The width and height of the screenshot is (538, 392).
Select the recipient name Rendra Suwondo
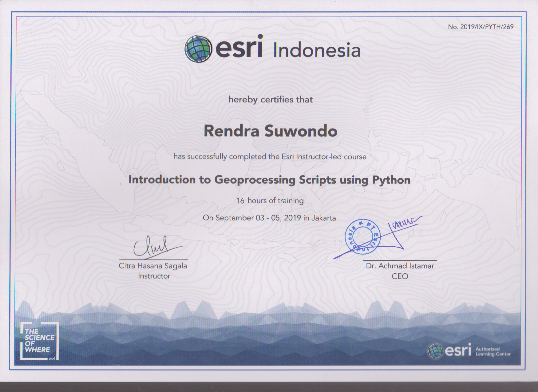[271, 131]
